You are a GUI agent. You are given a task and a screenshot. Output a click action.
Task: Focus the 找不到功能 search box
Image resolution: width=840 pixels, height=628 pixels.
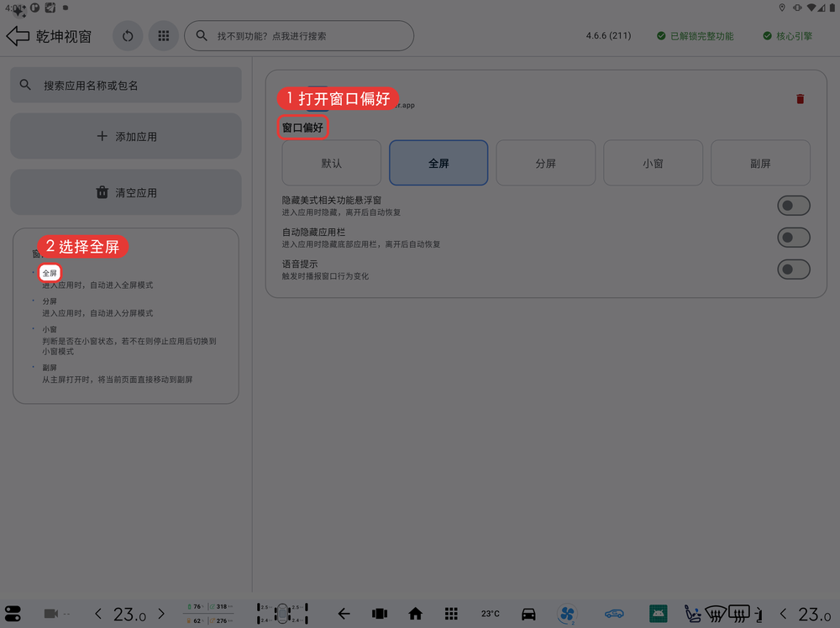(x=299, y=36)
